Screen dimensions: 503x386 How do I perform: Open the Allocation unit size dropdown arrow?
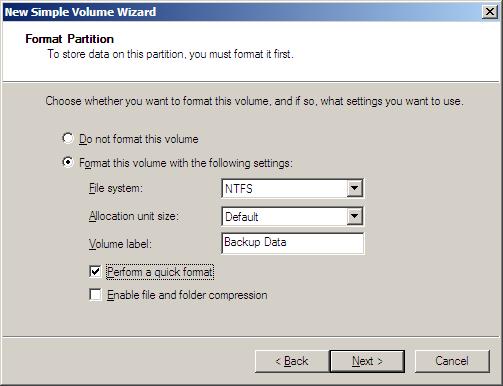point(354,217)
